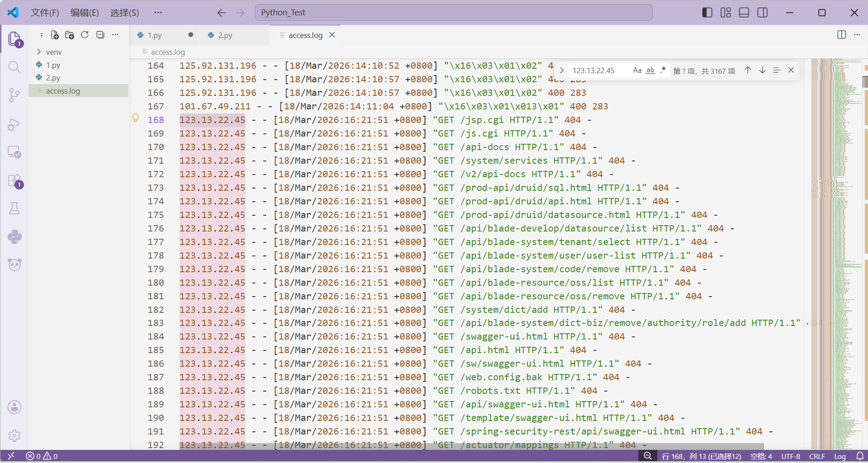This screenshot has height=463, width=868.
Task: Switch to the access.log editor tab
Action: click(x=305, y=35)
